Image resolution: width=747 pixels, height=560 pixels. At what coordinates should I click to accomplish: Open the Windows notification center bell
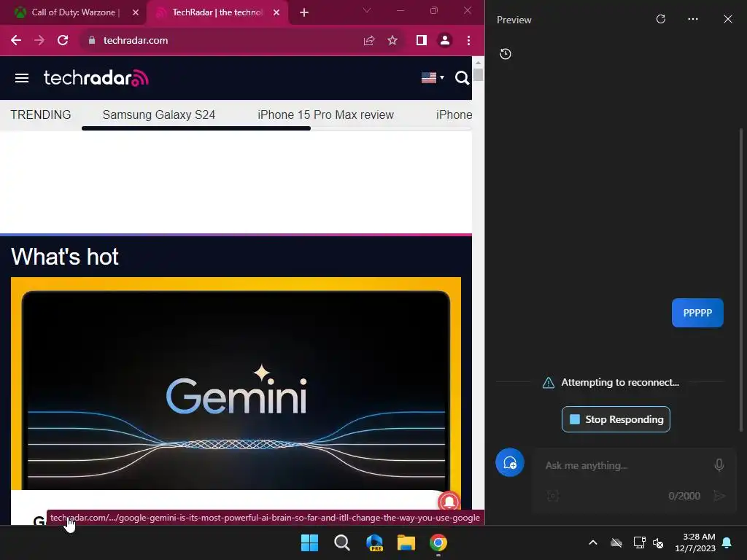pos(727,542)
